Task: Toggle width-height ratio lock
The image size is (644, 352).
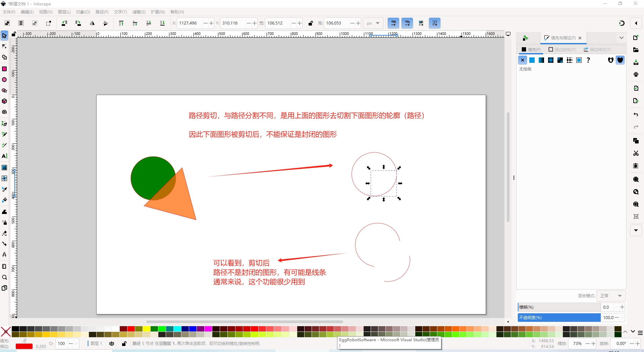Action: pos(311,23)
